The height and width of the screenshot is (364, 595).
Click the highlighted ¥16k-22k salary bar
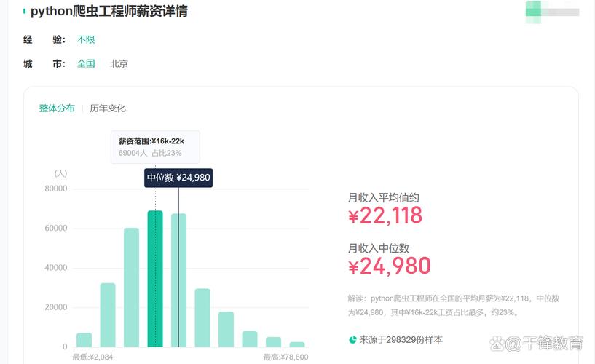click(155, 279)
